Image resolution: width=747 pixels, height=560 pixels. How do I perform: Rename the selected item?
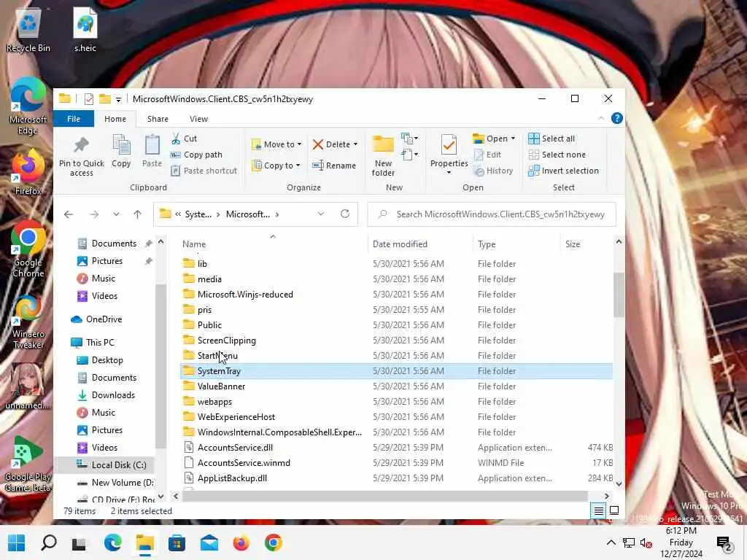click(334, 166)
